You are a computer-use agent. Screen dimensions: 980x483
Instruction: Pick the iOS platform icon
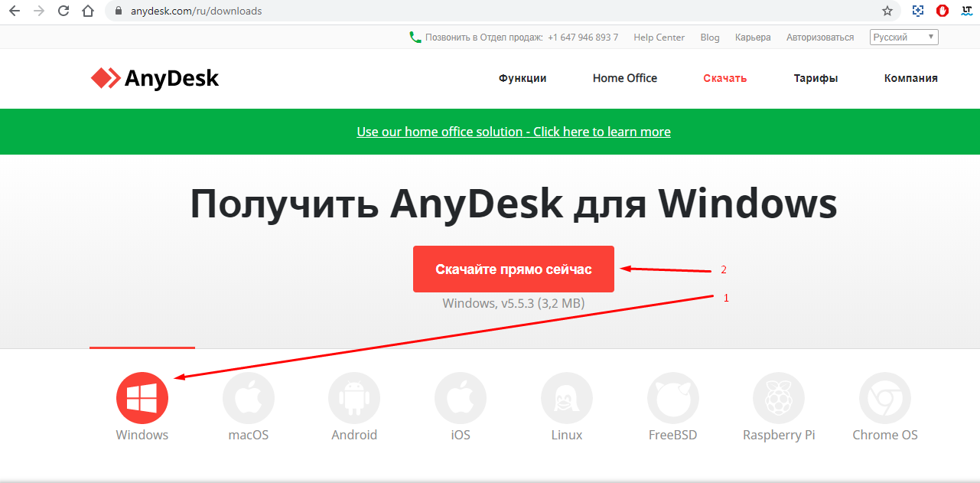click(461, 398)
